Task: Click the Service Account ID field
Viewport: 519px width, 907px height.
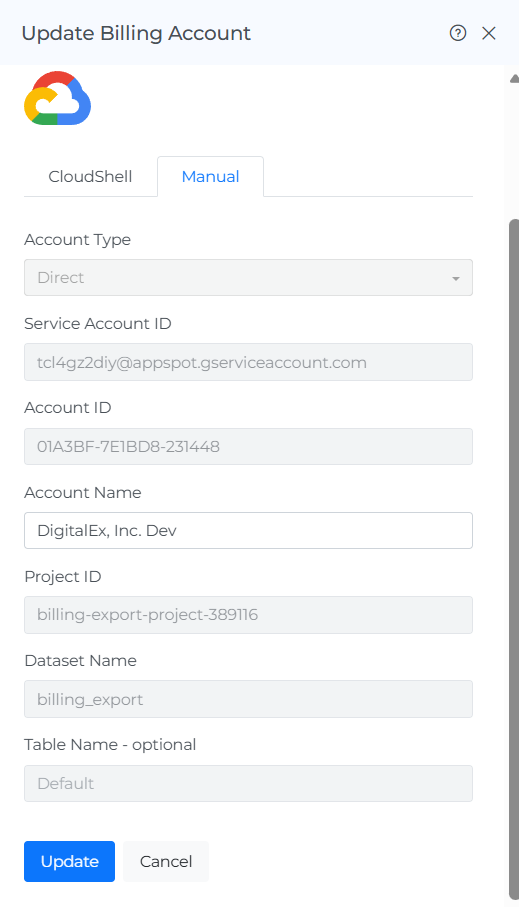Action: click(248, 362)
